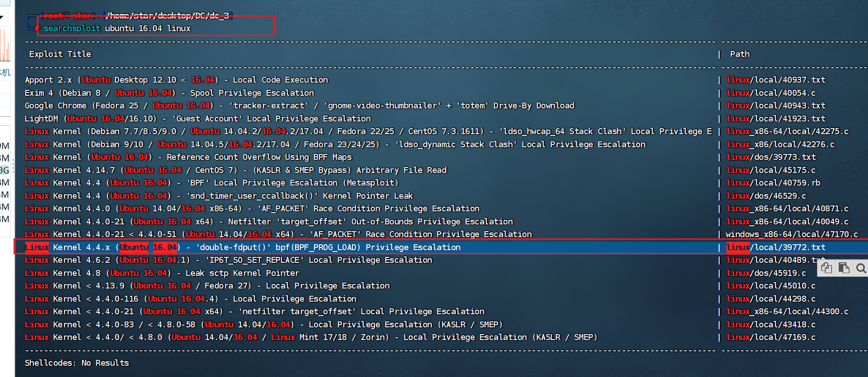This screenshot has height=377, width=868.
Task: Click the usage chart thumbnail in left sidebar
Action: 5,44
